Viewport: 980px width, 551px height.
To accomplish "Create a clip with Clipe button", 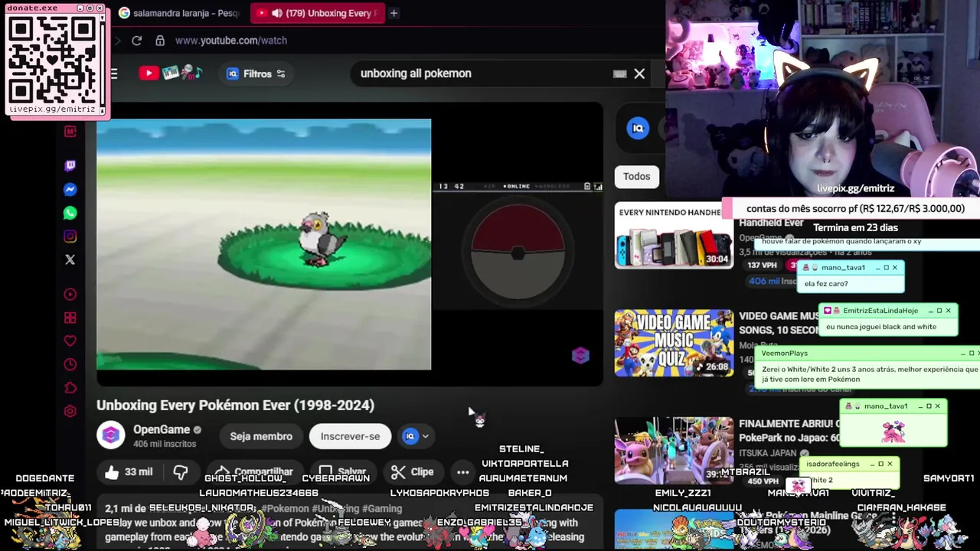I will pos(413,472).
